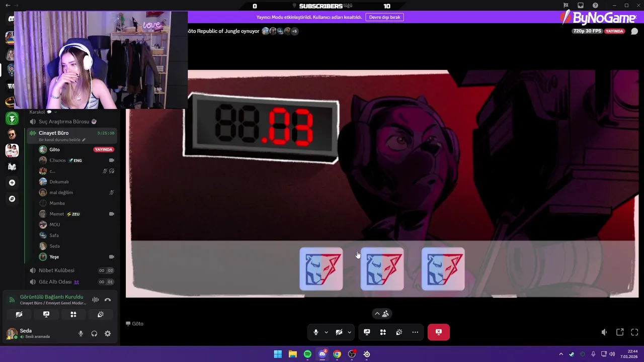This screenshot has width=644, height=362.
Task: Select user Dokumalı in voice list
Action: pos(77,182)
